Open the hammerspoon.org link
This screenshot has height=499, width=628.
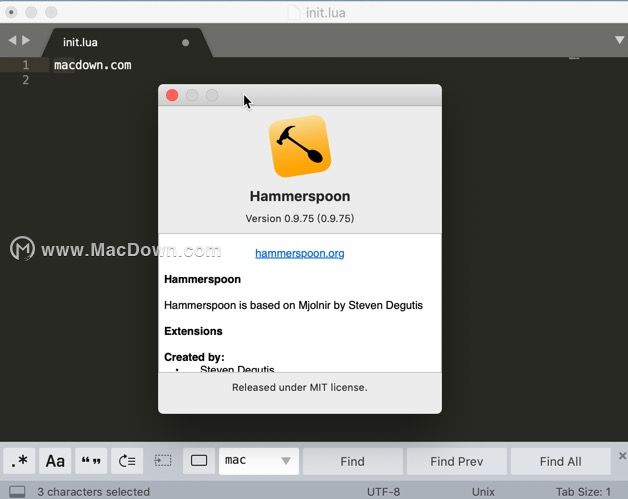[300, 254]
